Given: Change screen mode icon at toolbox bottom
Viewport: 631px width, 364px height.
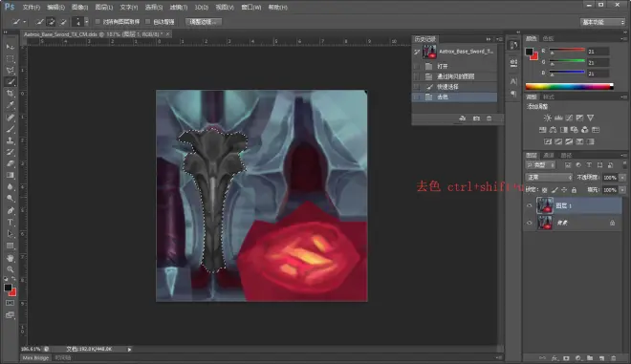Looking at the screenshot, I should (x=11, y=315).
